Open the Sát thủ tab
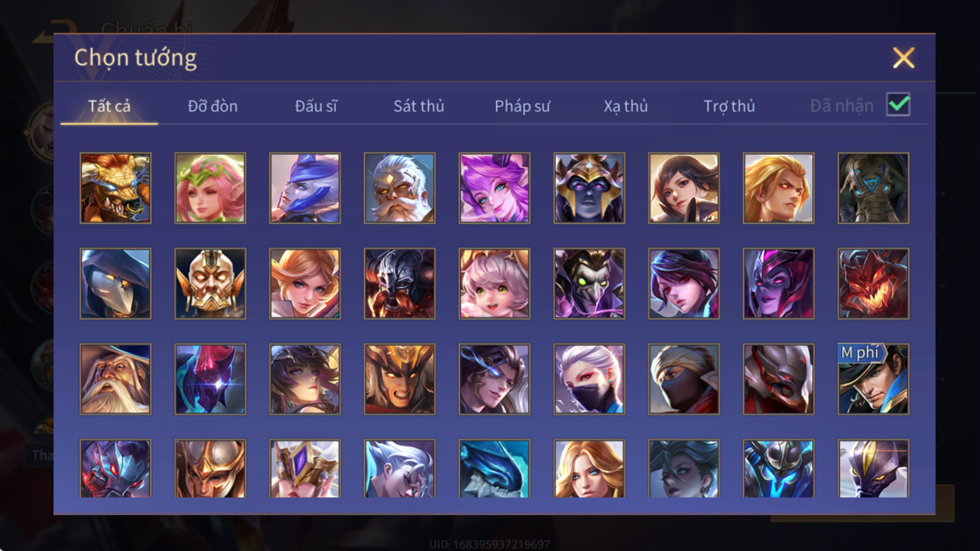 tap(419, 106)
